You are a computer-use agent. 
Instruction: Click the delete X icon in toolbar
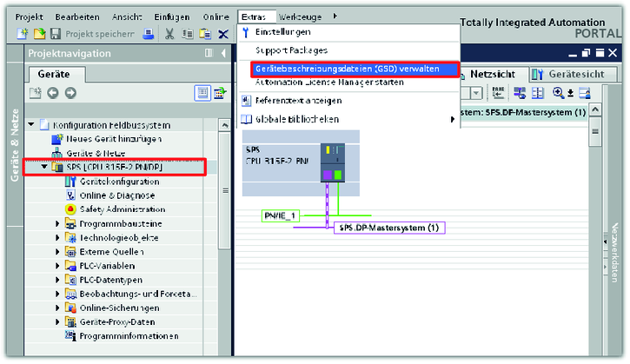(222, 34)
